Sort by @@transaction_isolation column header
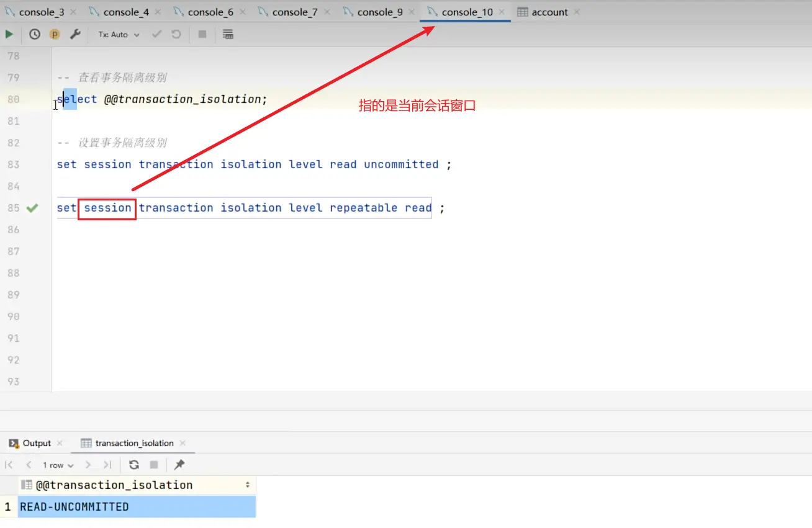 tap(137, 485)
